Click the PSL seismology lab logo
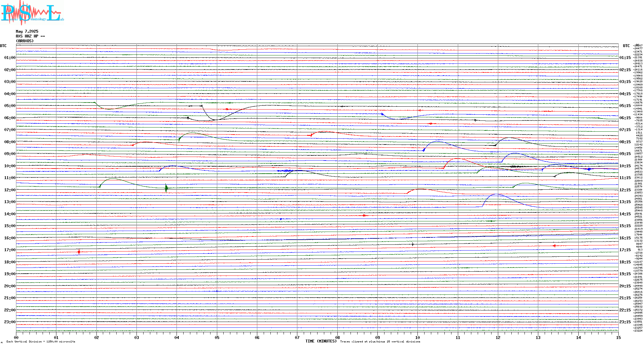 32,13
